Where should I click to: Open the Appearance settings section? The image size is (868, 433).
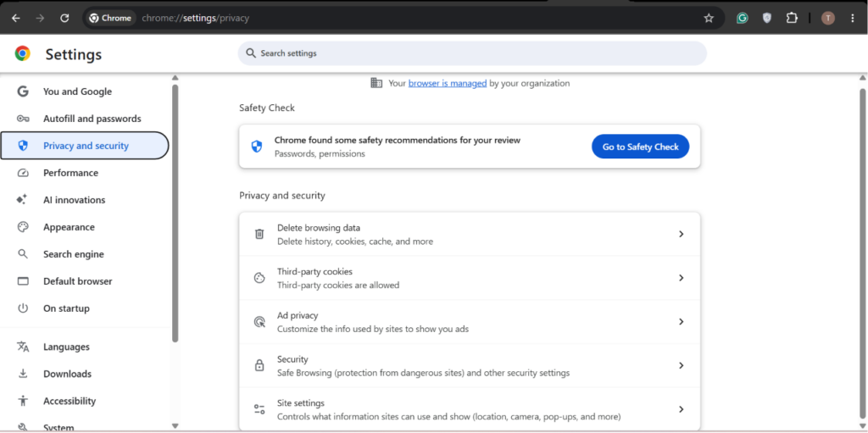pyautogui.click(x=85, y=227)
